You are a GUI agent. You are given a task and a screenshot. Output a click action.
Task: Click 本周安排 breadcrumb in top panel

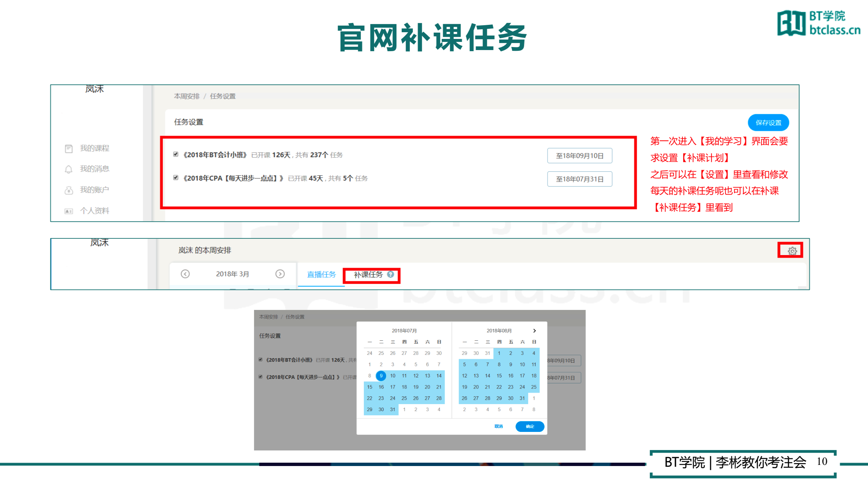coord(187,96)
